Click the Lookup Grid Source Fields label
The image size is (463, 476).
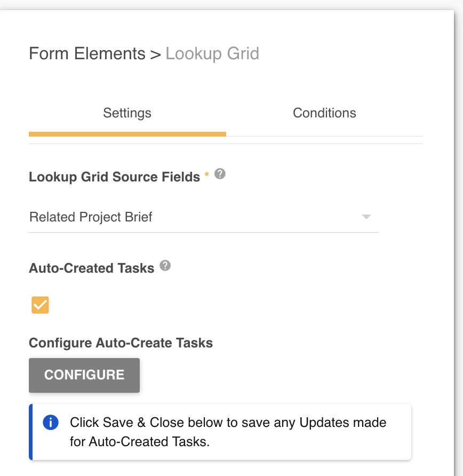114,177
